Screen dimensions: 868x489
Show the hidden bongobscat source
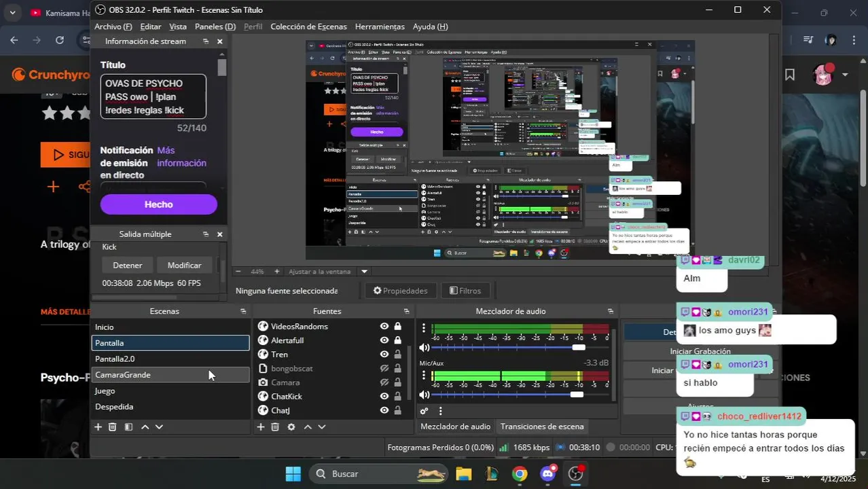(x=384, y=368)
